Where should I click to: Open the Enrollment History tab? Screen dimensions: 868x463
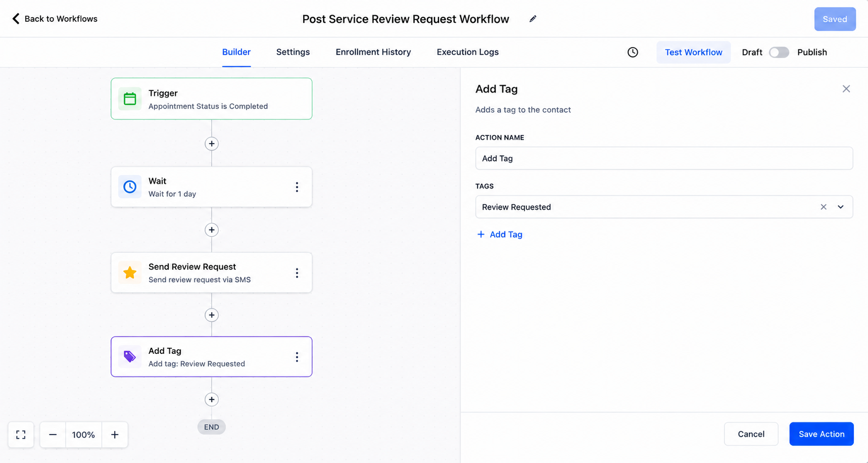tap(373, 52)
